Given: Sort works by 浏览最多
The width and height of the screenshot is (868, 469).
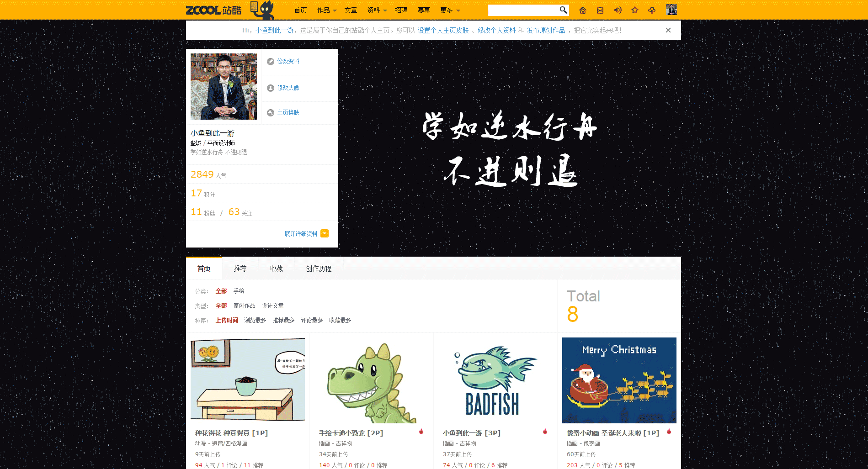Looking at the screenshot, I should click(x=255, y=320).
